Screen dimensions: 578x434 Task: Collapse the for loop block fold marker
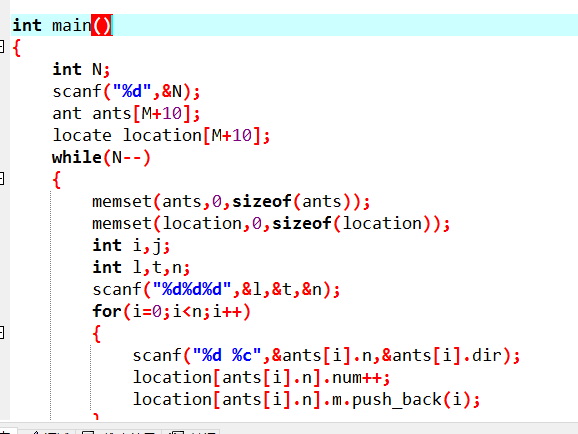point(1,333)
